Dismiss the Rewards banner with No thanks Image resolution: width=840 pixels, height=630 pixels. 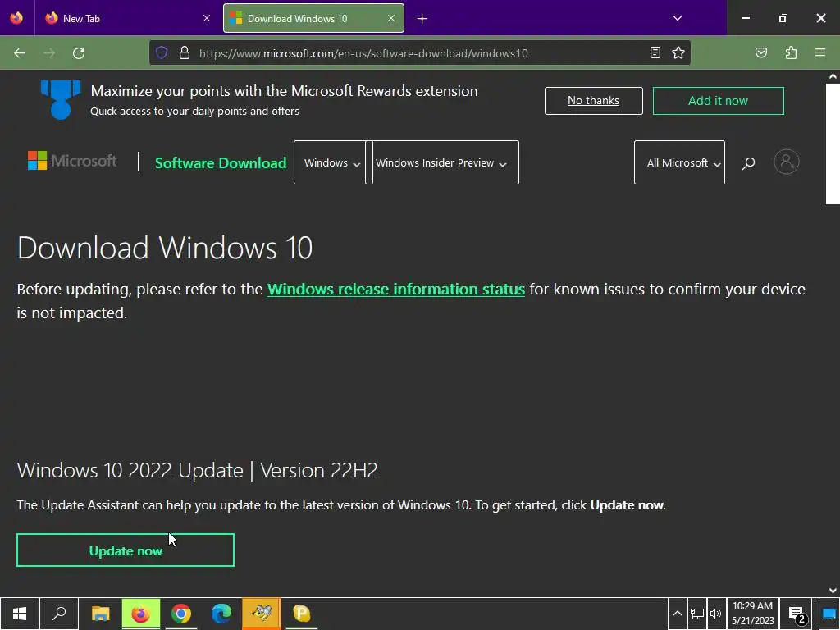tap(594, 101)
